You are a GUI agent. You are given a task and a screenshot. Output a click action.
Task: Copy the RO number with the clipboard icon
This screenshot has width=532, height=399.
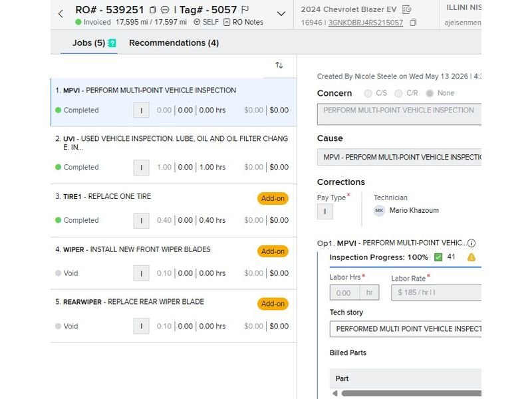(153, 10)
